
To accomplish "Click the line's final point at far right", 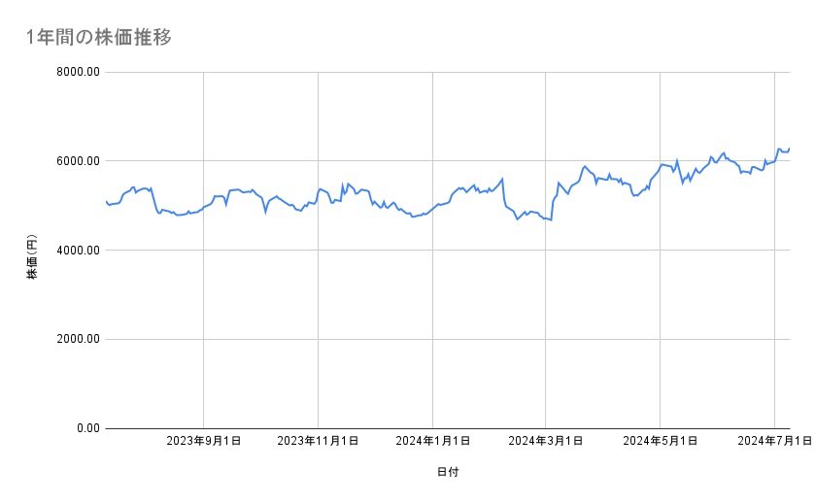I will click(x=789, y=149).
